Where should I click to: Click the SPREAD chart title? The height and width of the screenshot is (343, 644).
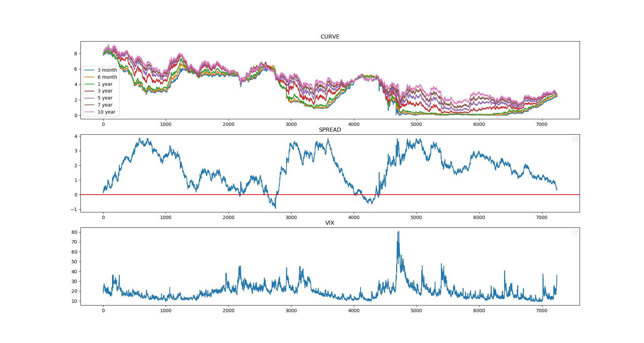[330, 130]
